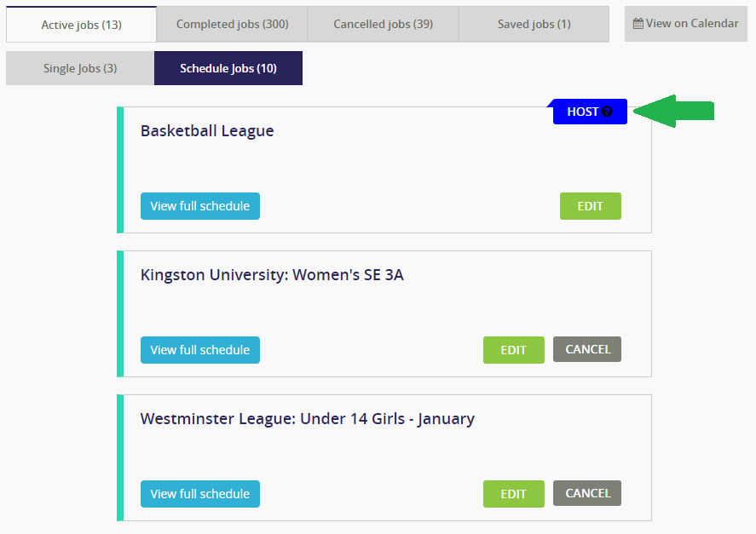Screen dimensions: 756x534
Task: Cancel the Kingston University Women's SE 3A job
Action: coord(586,349)
